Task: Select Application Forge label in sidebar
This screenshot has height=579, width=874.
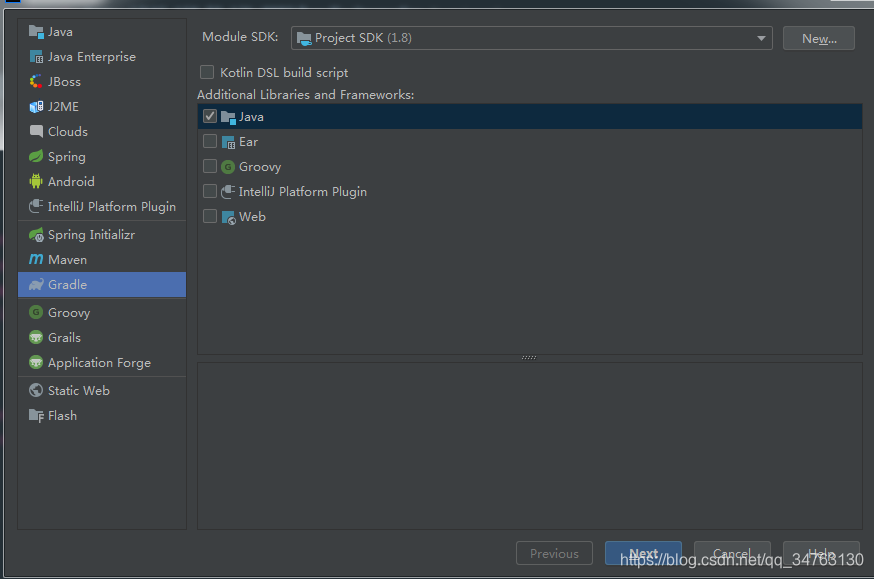Action: (x=99, y=363)
